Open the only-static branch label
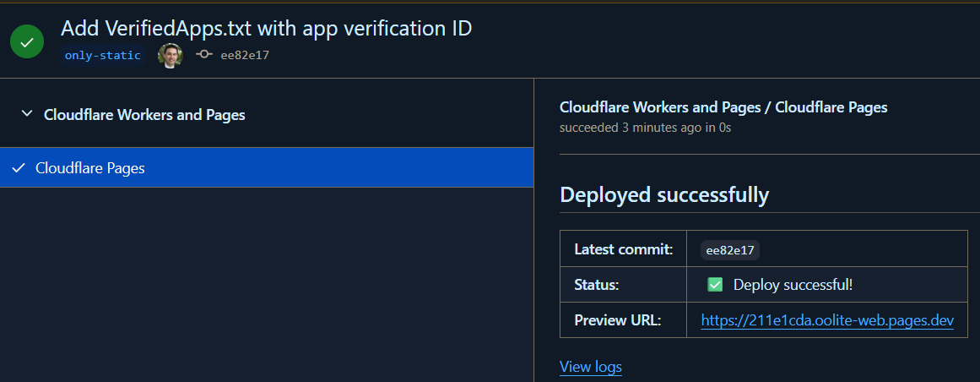980x382 pixels. [102, 55]
